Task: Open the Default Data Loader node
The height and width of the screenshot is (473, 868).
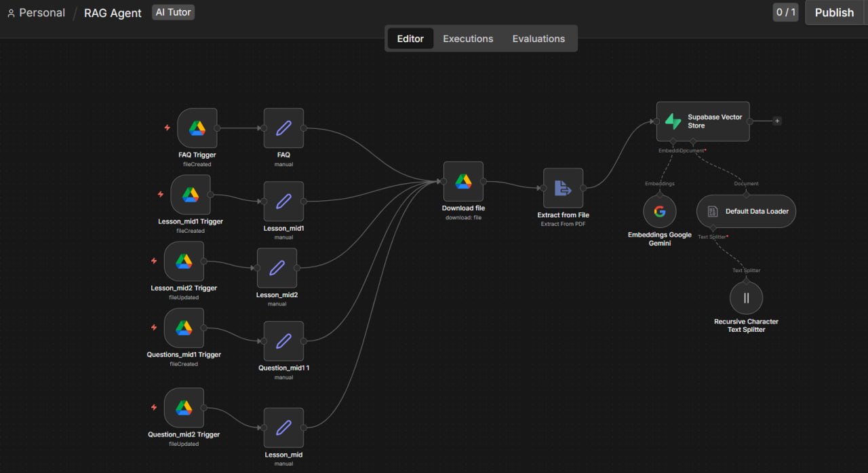Action: pyautogui.click(x=746, y=211)
